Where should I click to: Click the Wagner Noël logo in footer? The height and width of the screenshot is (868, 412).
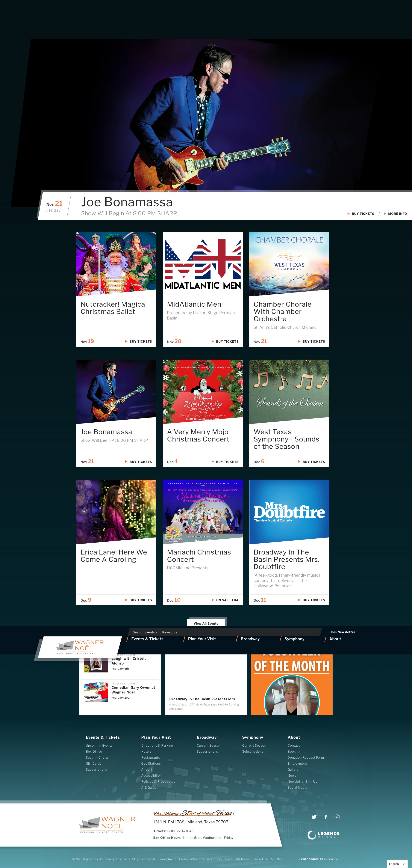[108, 824]
